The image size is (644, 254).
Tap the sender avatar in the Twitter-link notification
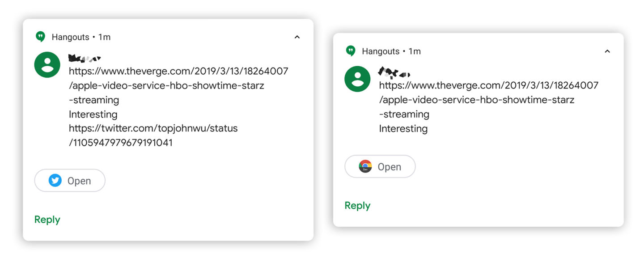47,65
